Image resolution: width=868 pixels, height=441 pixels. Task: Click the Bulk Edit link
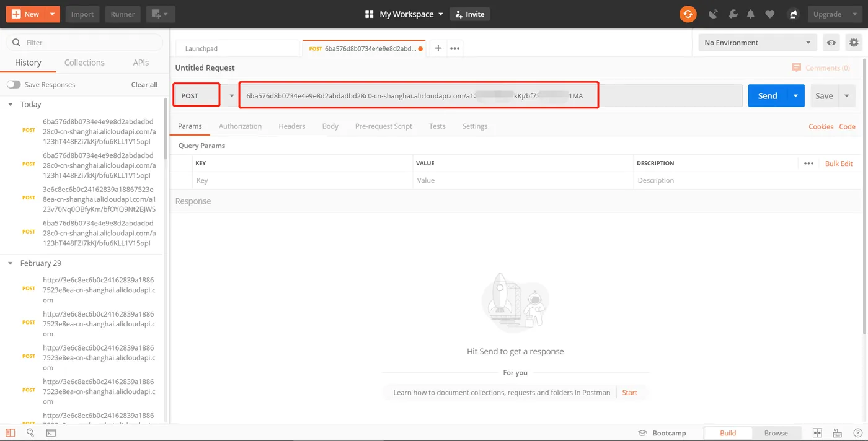point(839,164)
